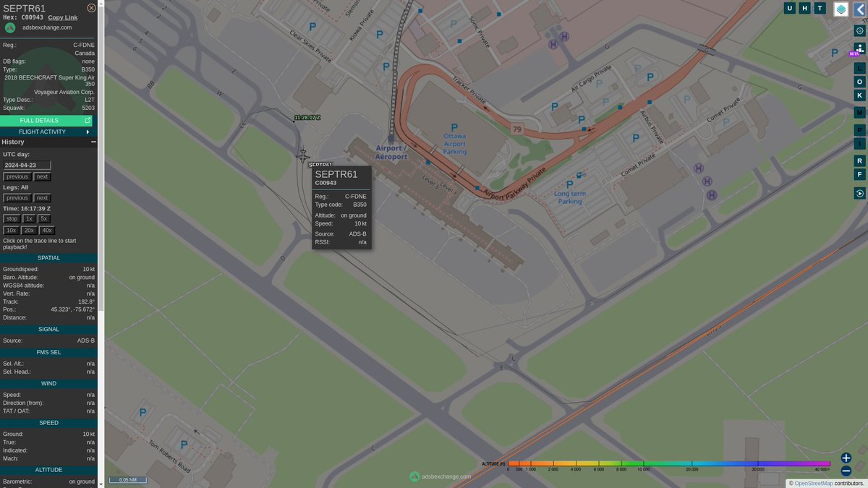Click the UTC day date field
This screenshot has width=868, height=488.
click(x=27, y=166)
